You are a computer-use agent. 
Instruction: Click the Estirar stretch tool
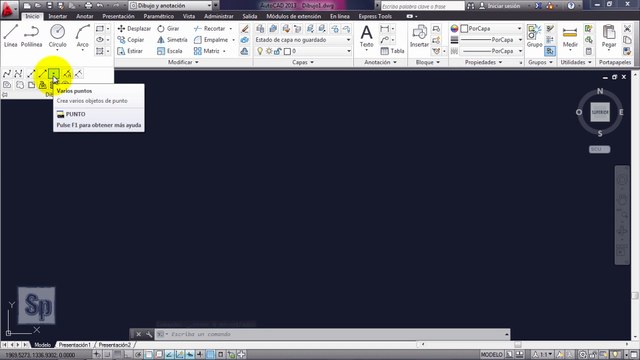click(x=130, y=51)
